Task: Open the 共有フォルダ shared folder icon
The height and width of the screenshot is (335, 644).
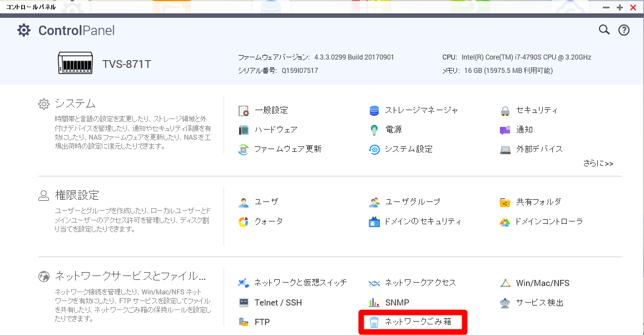Action: [505, 202]
